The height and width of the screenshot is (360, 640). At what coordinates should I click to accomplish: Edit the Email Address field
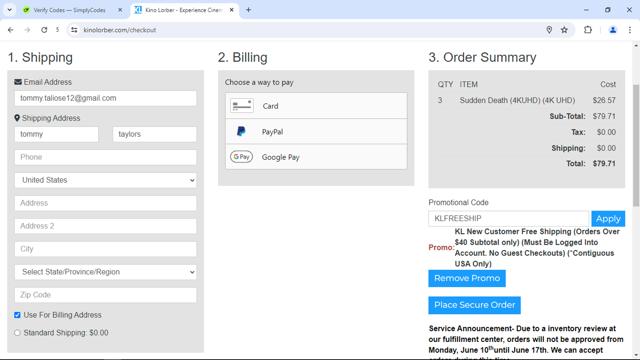click(x=105, y=98)
